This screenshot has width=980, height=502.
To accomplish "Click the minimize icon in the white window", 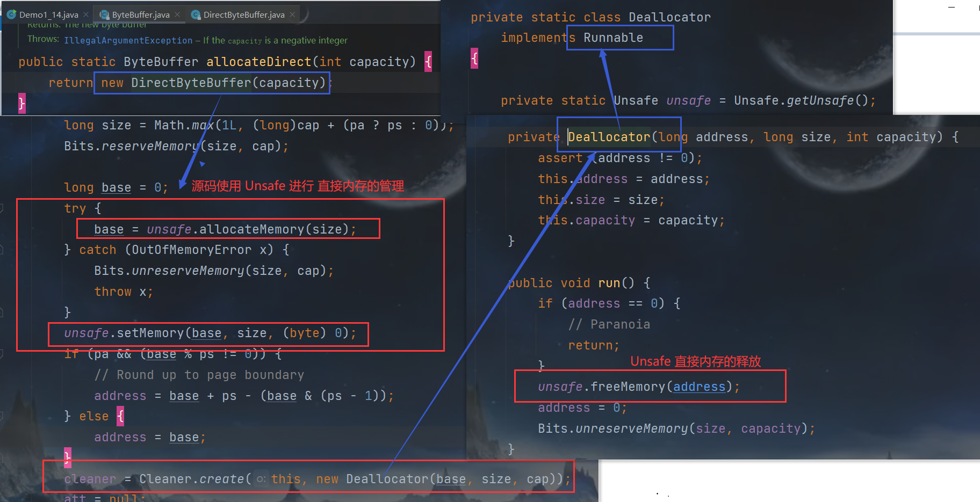I will pyautogui.click(x=952, y=8).
